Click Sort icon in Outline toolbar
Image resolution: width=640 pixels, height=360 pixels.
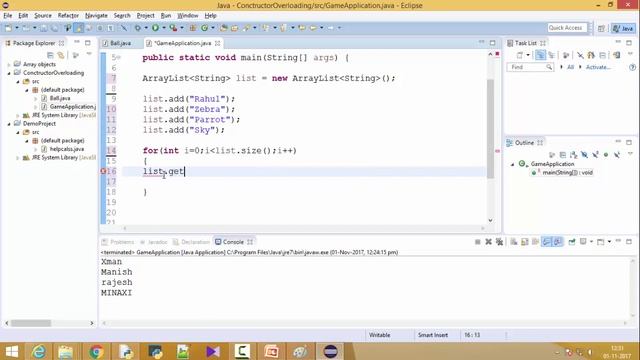[x=573, y=155]
